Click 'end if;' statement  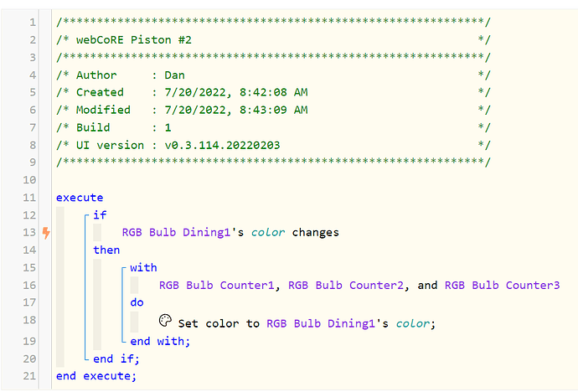point(116,358)
